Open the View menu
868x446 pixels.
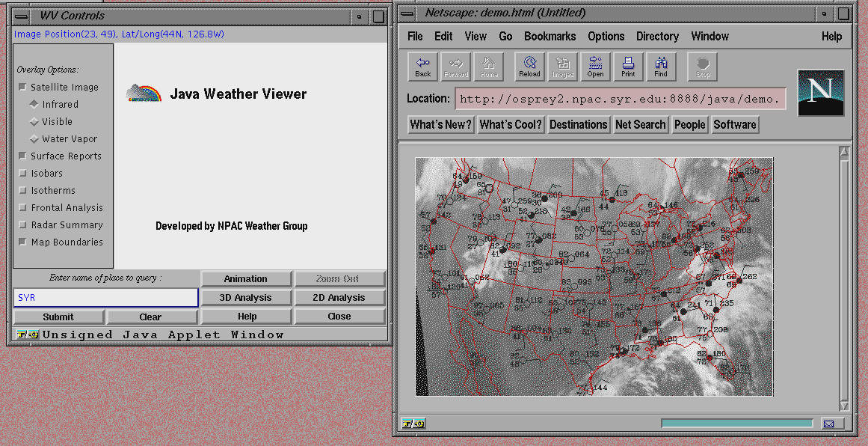coord(475,37)
